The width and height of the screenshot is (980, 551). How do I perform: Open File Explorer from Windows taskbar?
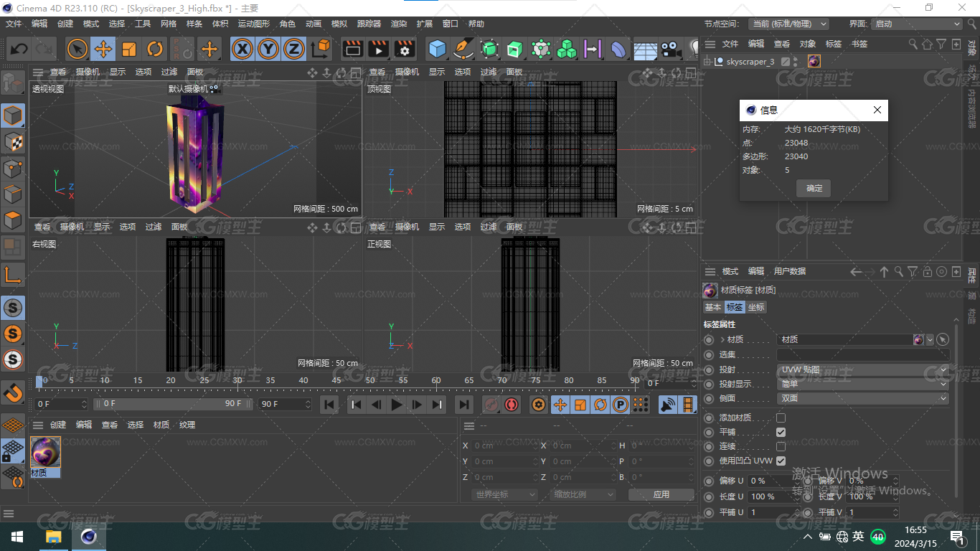(x=53, y=537)
